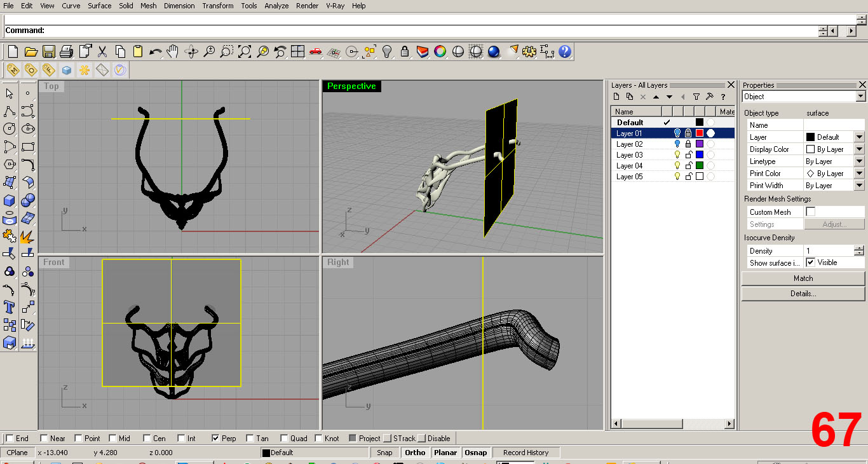Toggle Layer 03 visibility lightbulb

(677, 155)
